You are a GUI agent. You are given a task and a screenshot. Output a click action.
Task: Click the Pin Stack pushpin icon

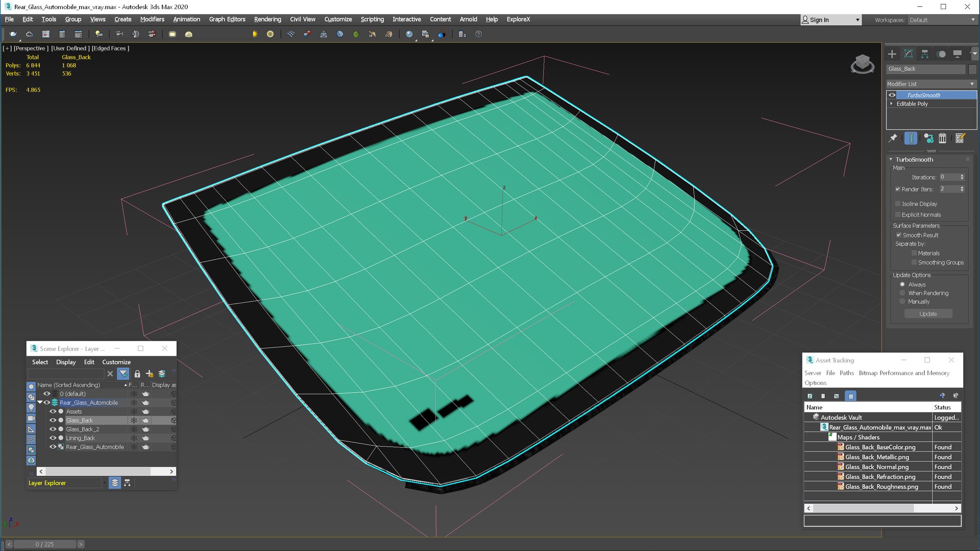[893, 138]
